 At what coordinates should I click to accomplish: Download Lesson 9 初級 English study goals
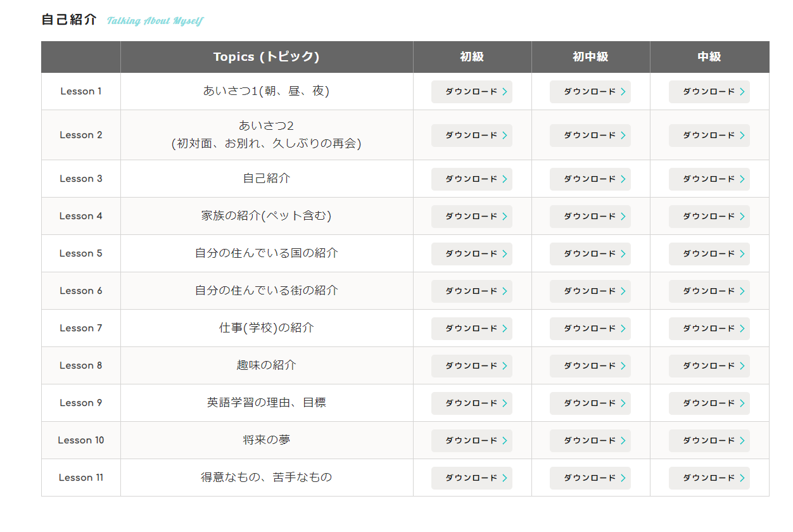coord(471,403)
